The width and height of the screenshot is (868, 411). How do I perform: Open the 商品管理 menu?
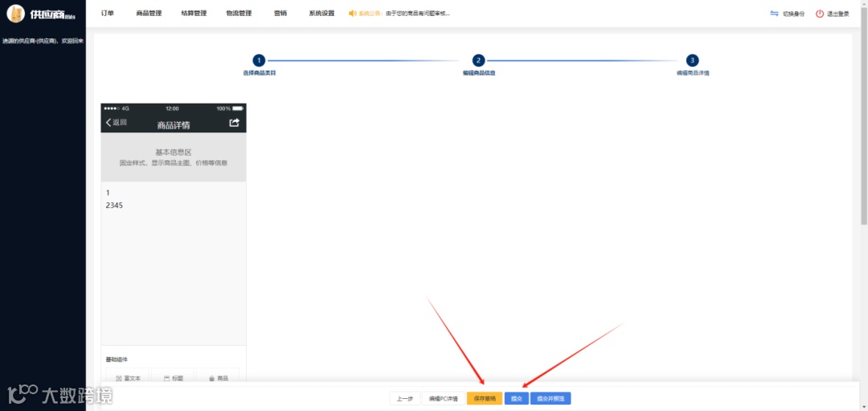tap(149, 14)
